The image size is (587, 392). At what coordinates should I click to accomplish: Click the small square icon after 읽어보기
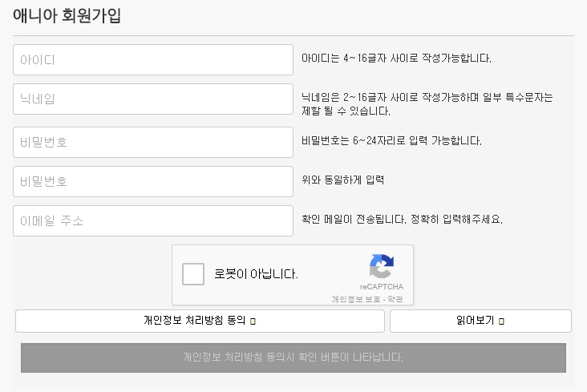(x=501, y=321)
